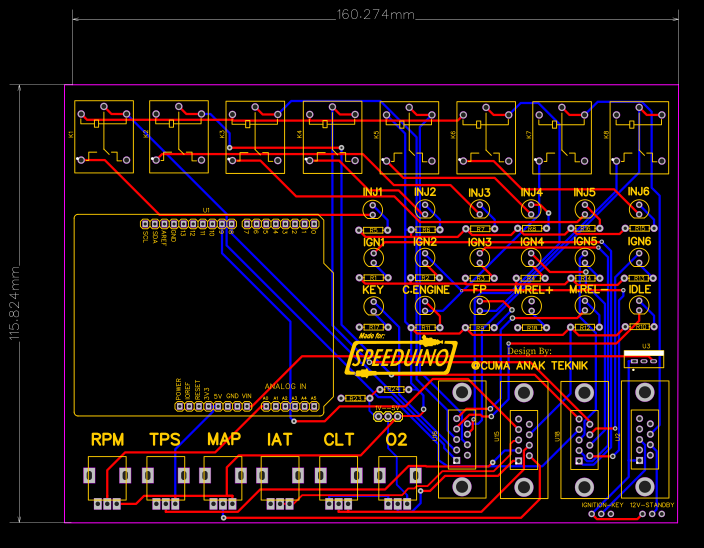Select the O2 connector footprint
704x548 pixels.
tap(398, 483)
